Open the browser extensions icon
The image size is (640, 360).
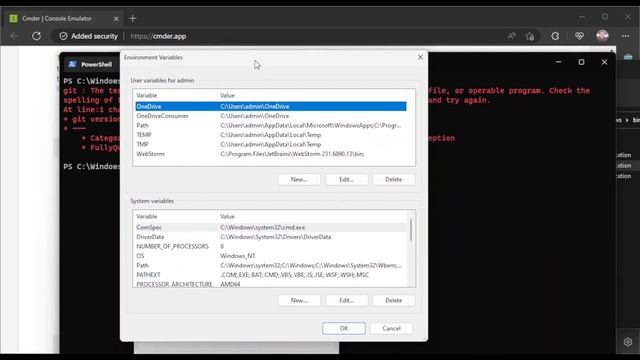(555, 36)
